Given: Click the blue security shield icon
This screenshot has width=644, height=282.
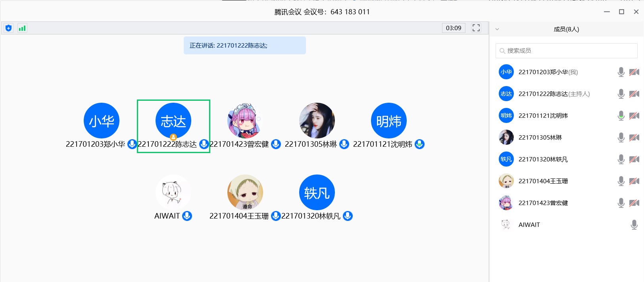Looking at the screenshot, I should tap(8, 28).
